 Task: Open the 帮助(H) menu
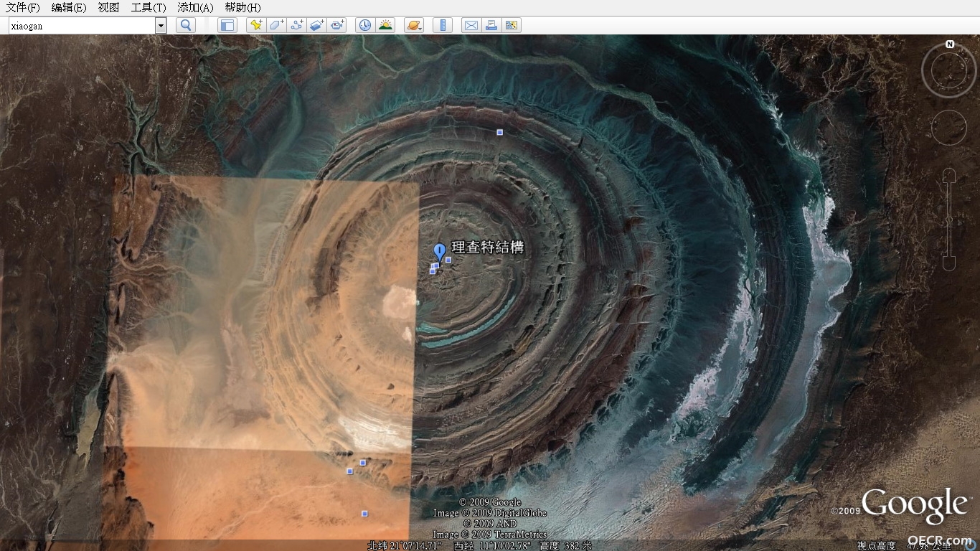(242, 8)
